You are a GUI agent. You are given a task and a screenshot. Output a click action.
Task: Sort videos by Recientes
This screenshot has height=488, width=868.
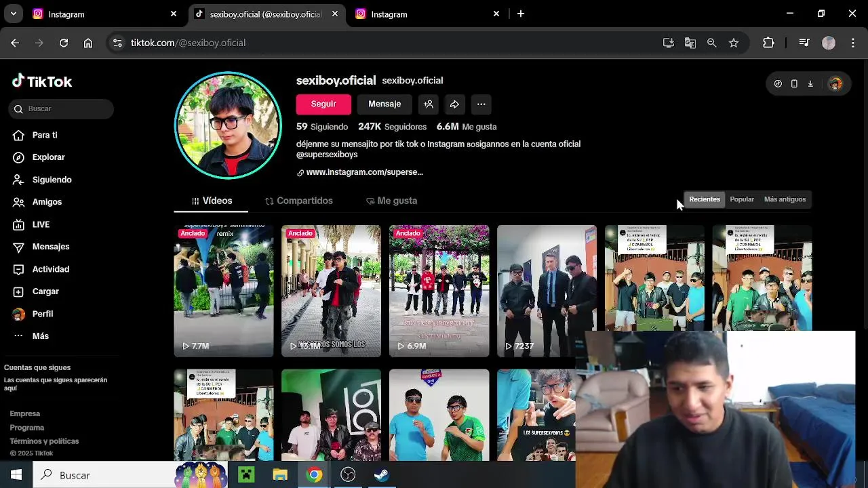pyautogui.click(x=705, y=199)
